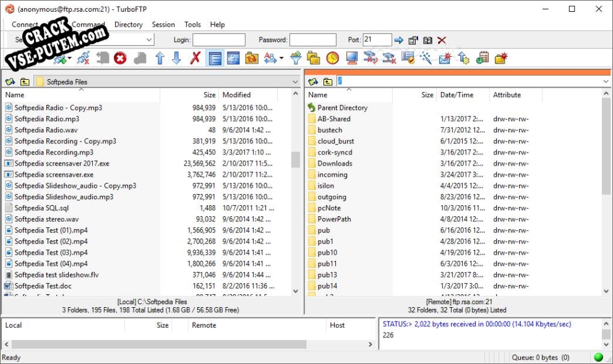Click the computers with red arrows icon

tap(371, 58)
